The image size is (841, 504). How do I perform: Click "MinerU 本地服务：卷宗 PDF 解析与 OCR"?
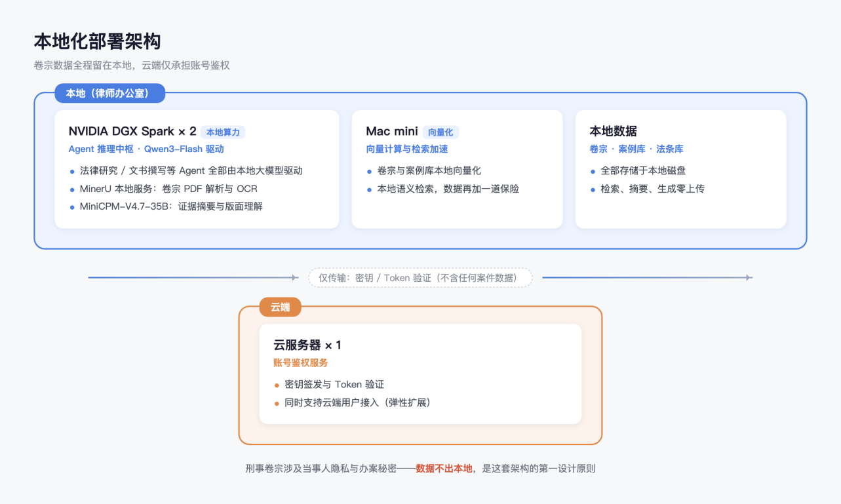pyautogui.click(x=168, y=189)
